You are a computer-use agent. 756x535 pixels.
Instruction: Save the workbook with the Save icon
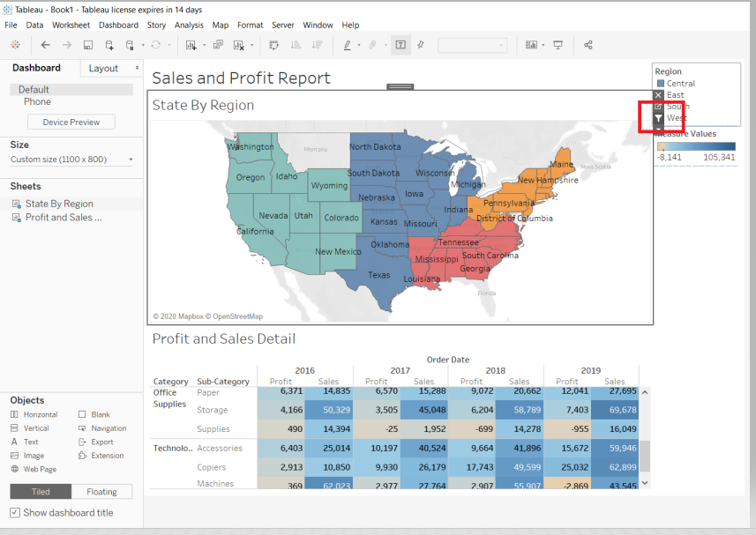87,45
